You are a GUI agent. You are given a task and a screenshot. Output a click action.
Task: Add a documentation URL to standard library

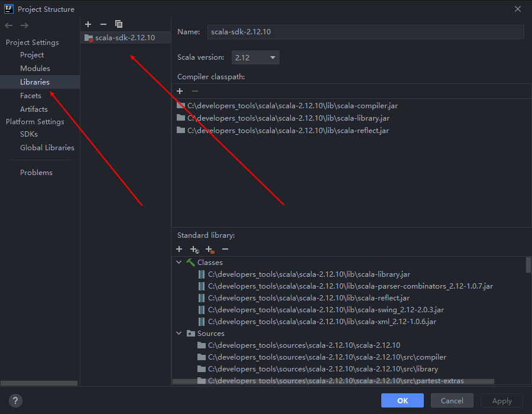[x=194, y=250]
